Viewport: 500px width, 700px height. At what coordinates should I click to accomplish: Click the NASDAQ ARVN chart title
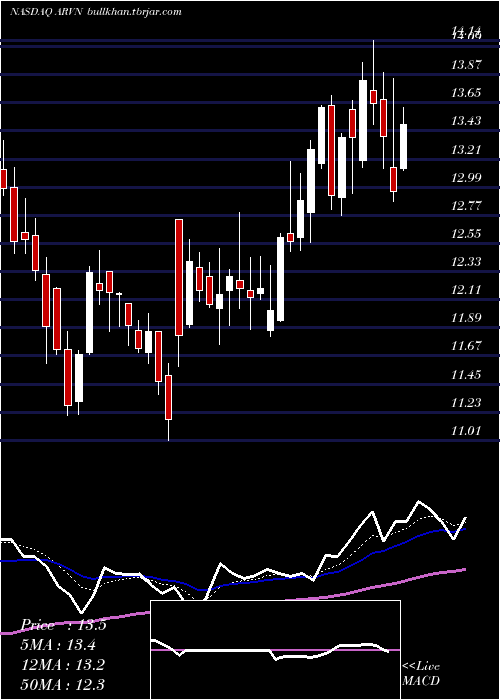[x=95, y=12]
